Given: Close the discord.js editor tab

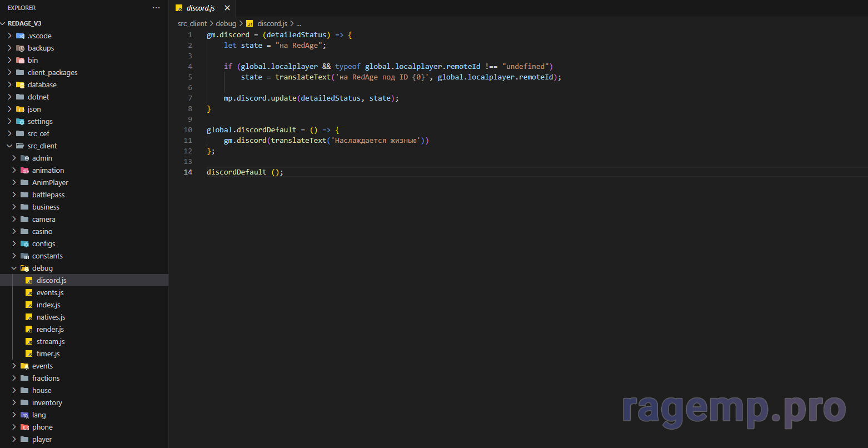Looking at the screenshot, I should point(227,8).
